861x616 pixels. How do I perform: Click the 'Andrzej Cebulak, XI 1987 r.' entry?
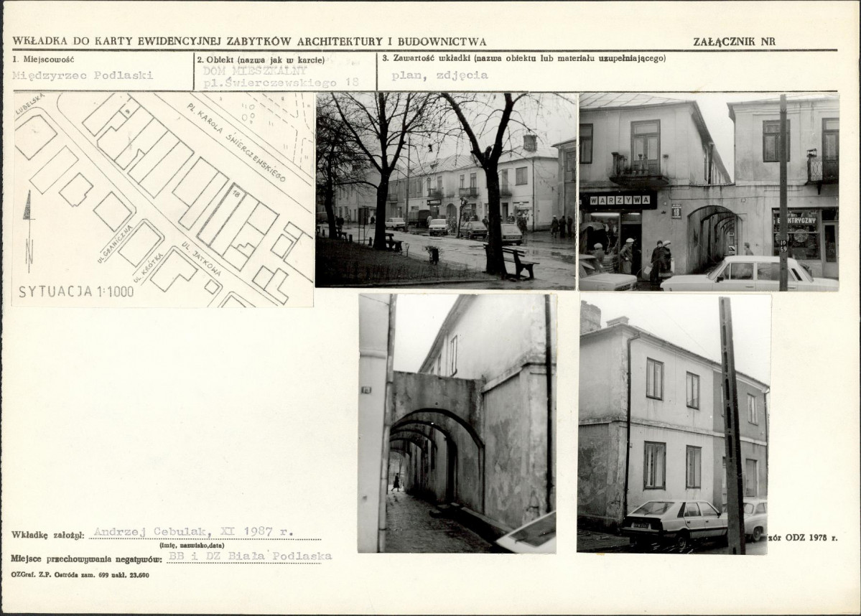[194, 532]
